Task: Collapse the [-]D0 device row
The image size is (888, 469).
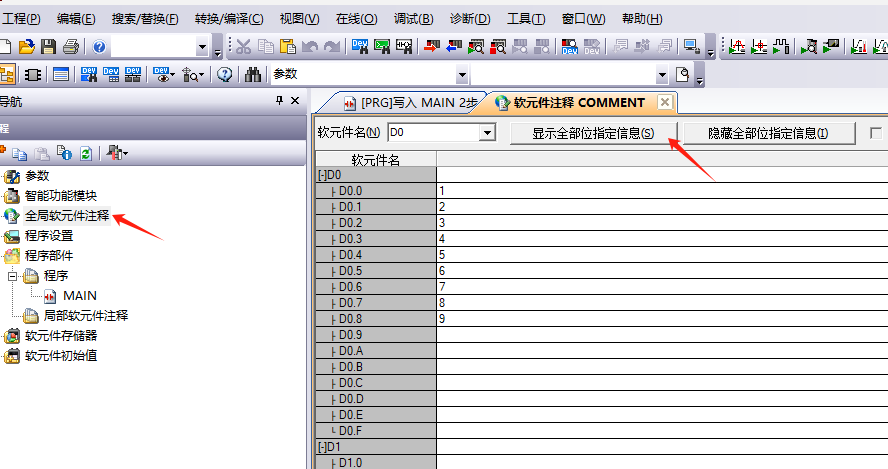Action: pos(320,175)
